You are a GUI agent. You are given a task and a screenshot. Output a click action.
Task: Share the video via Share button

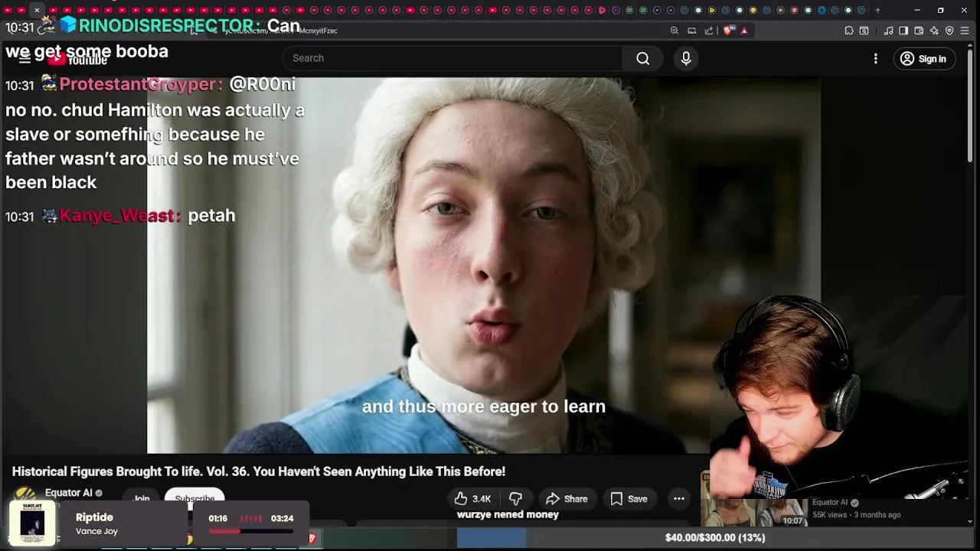point(567,499)
